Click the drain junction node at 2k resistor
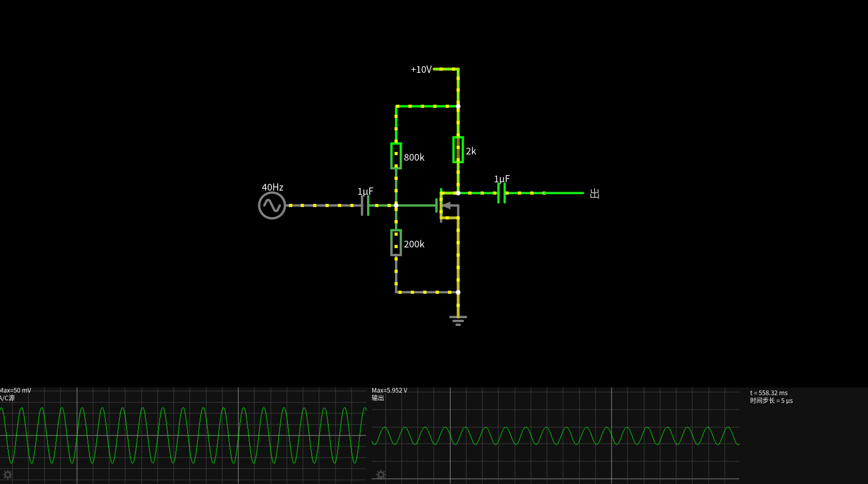868x484 pixels. tap(458, 193)
